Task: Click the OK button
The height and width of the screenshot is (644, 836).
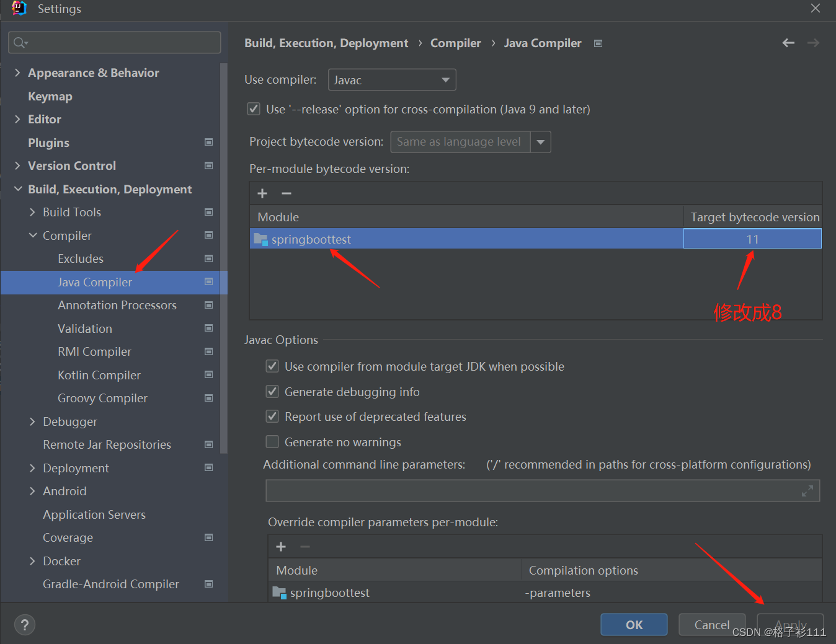Action: click(x=634, y=625)
